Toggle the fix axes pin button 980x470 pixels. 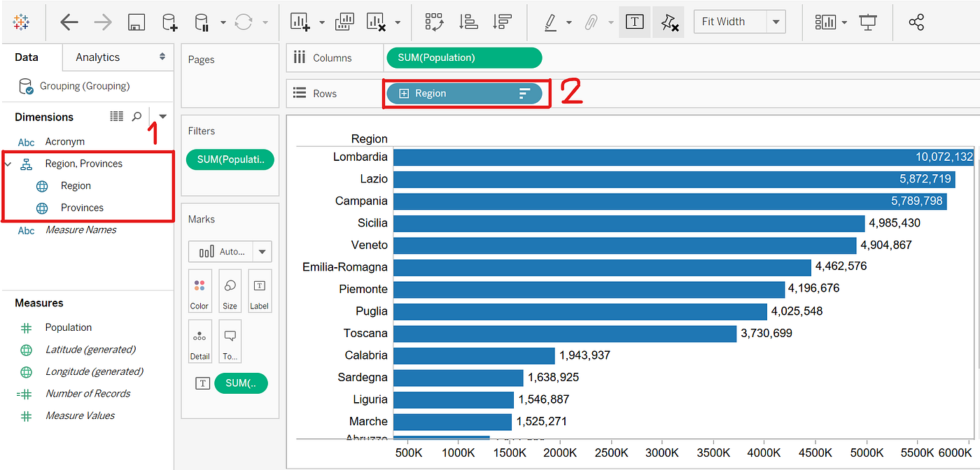click(x=668, y=22)
